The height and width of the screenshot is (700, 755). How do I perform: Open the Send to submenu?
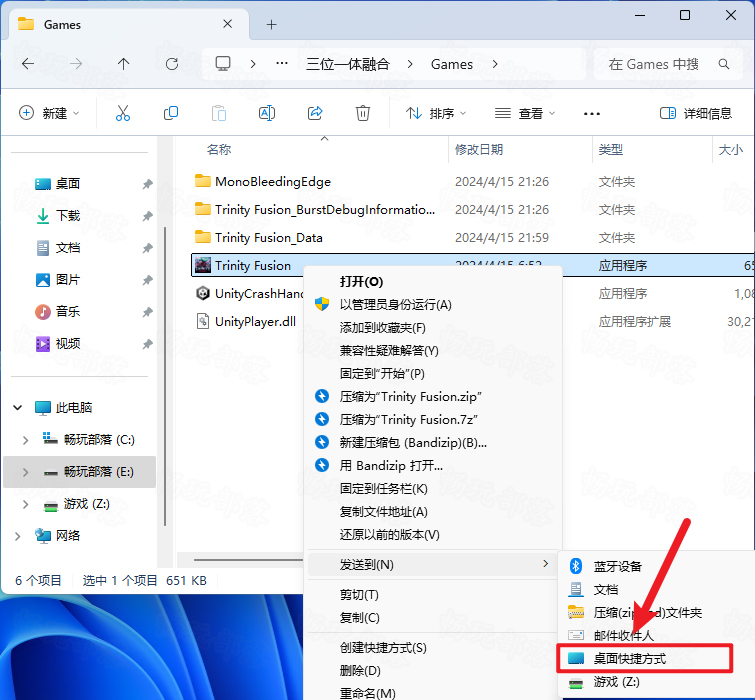[433, 564]
